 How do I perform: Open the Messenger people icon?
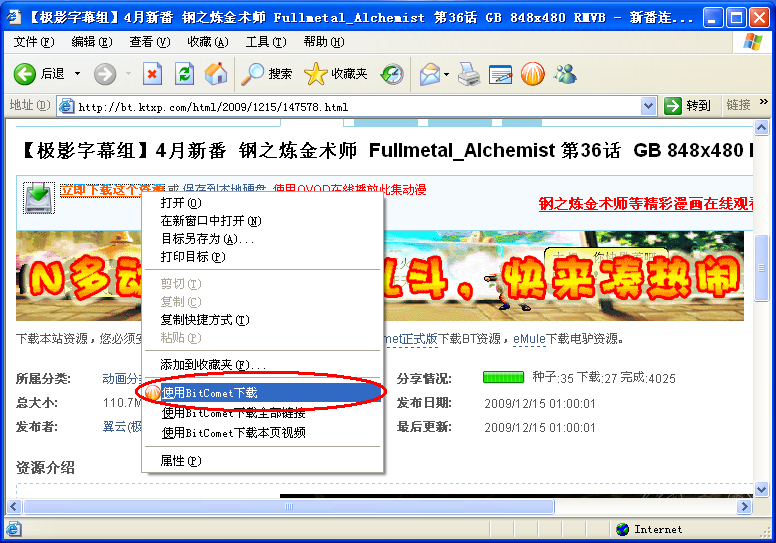pyautogui.click(x=565, y=74)
